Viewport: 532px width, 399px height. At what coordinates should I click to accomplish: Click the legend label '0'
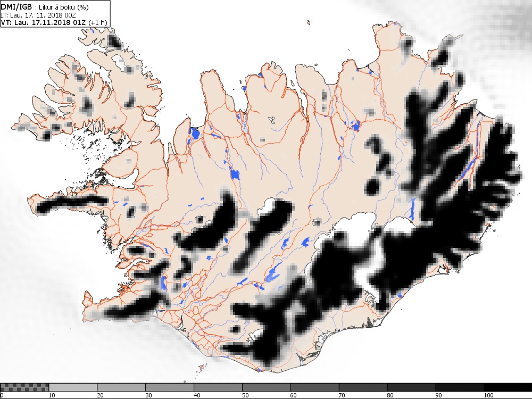click(x=2, y=395)
